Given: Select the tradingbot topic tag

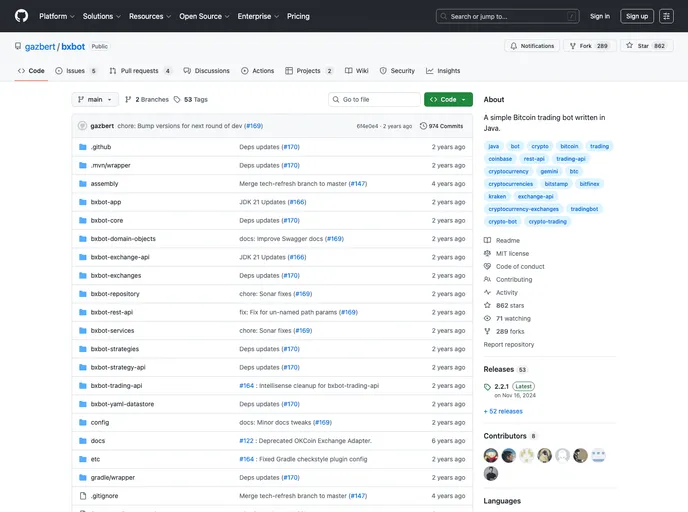Looking at the screenshot, I should tap(584, 209).
